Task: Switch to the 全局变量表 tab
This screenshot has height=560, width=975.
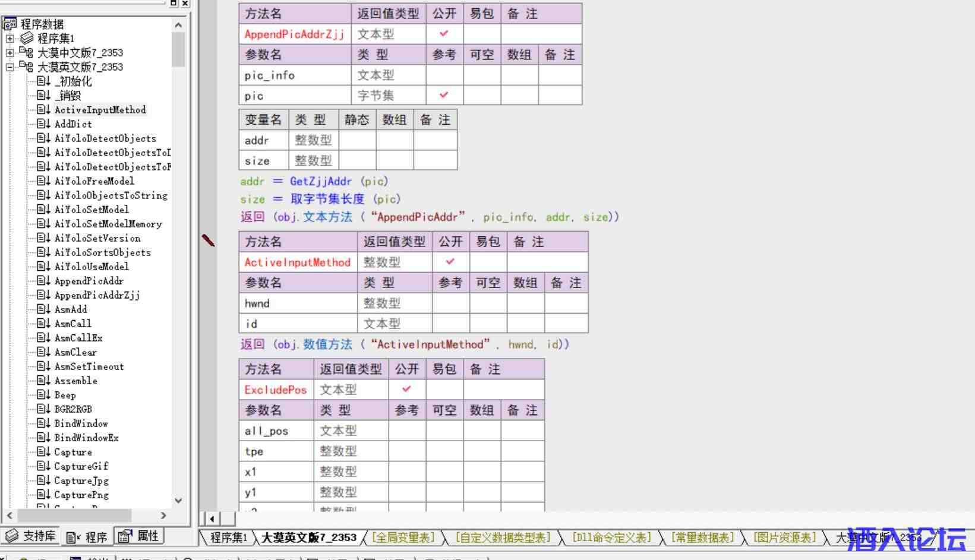Action: coord(403,537)
